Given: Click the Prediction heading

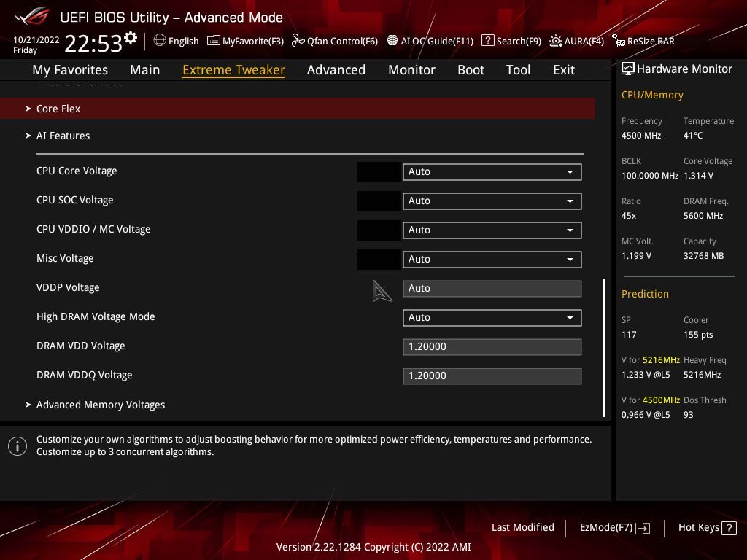Looking at the screenshot, I should (645, 294).
